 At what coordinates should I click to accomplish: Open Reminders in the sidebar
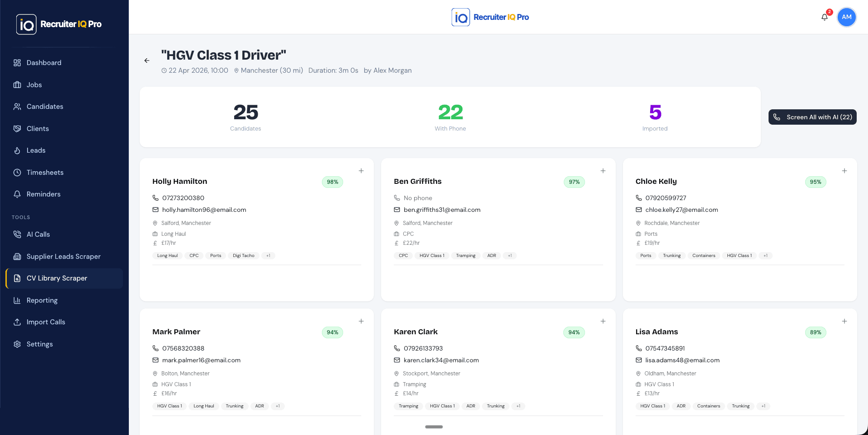[64, 194]
